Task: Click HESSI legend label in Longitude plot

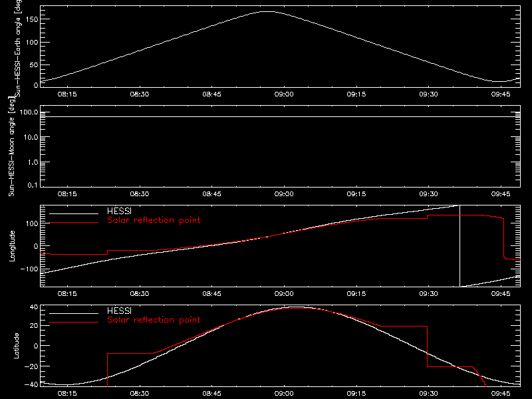Action: pos(119,211)
